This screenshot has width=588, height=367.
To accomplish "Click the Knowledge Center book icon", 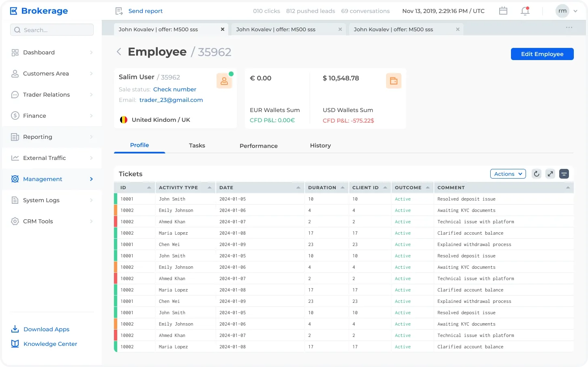I will coord(15,343).
